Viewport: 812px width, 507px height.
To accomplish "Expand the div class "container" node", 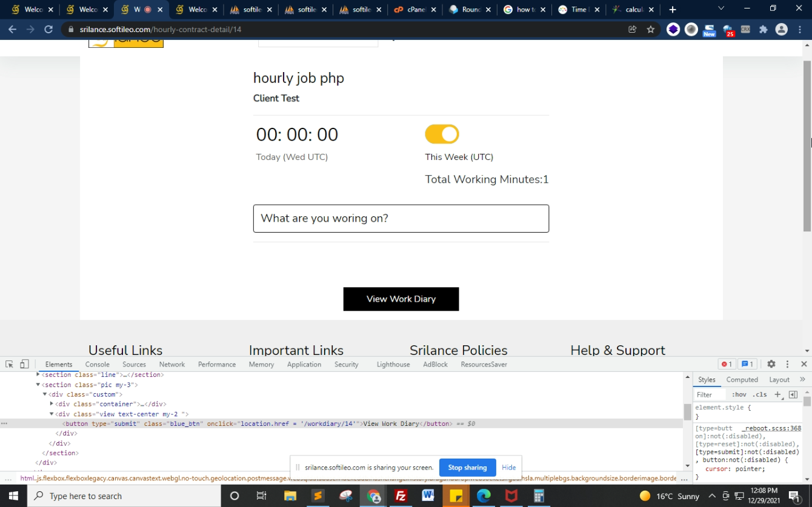I will click(x=52, y=404).
